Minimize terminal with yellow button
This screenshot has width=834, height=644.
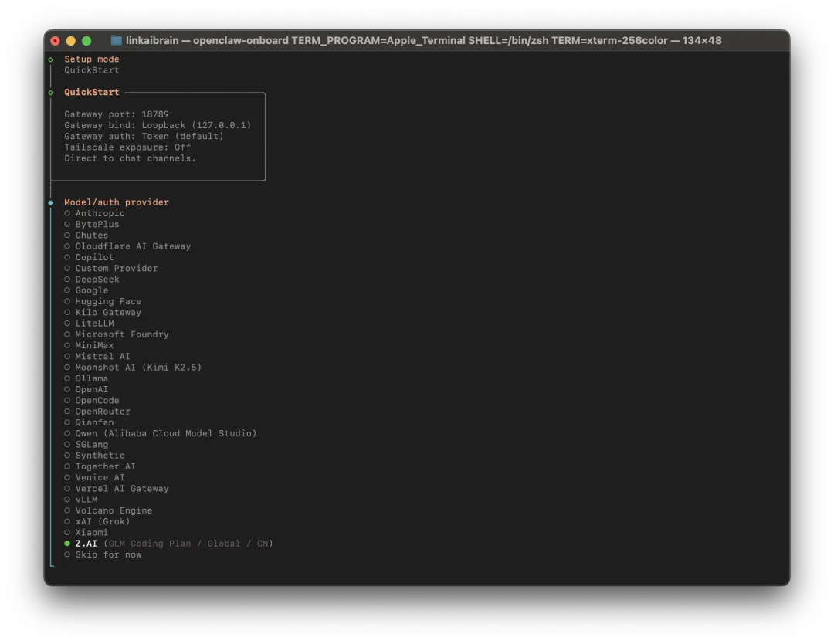pos(71,40)
